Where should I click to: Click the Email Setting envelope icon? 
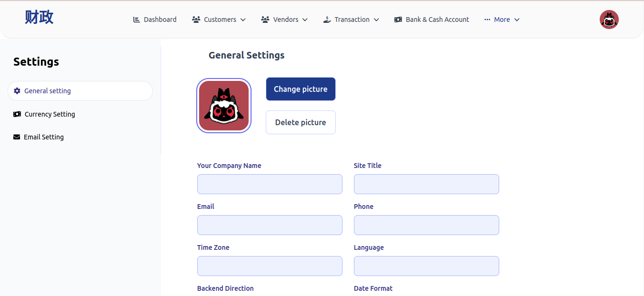click(x=17, y=137)
